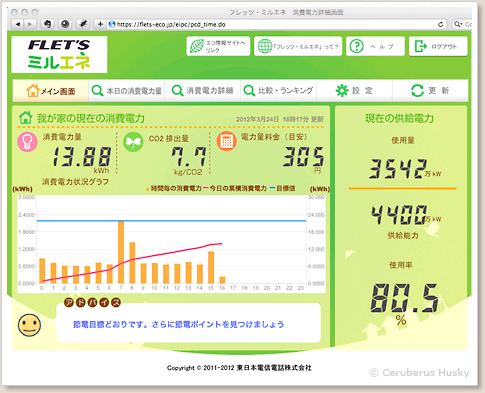Screen dimensions: 485x393
Task: Open the 消費電力詳細 tab
Action: pyautogui.click(x=202, y=90)
